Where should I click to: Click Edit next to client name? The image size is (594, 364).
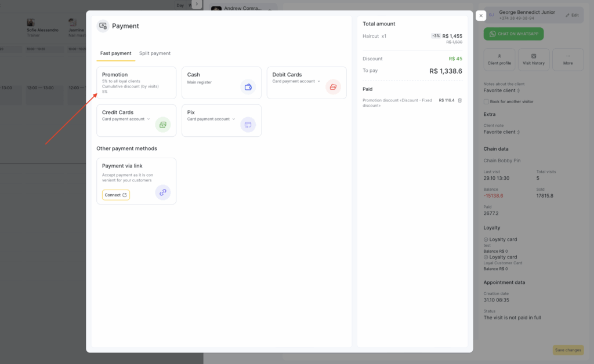tap(572, 15)
